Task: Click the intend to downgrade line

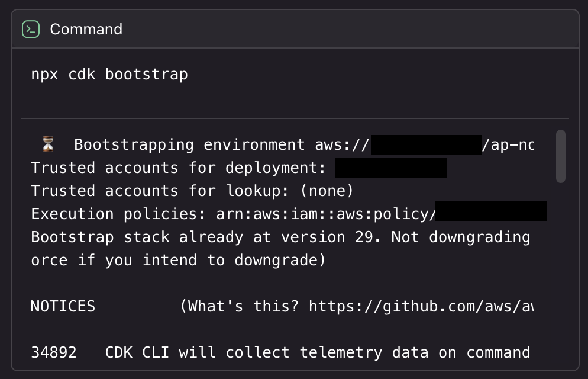Action: tap(178, 261)
